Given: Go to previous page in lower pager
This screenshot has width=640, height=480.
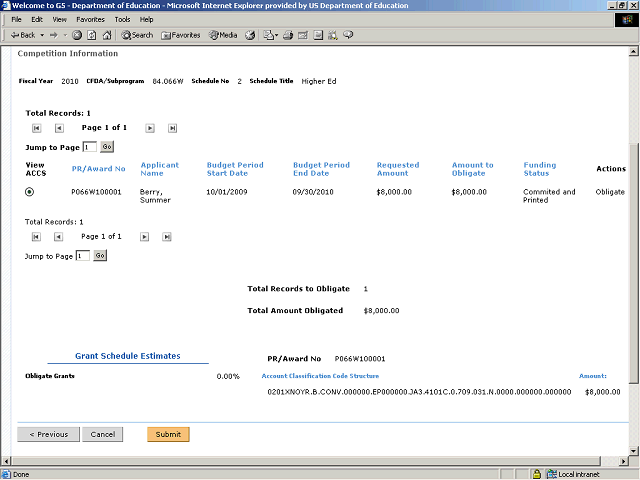Looking at the screenshot, I should pyautogui.click(x=58, y=237).
